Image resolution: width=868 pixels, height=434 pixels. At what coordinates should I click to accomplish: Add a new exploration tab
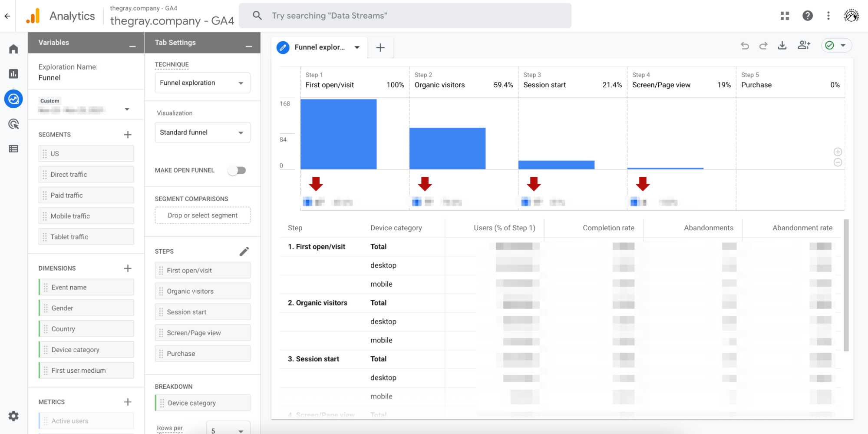click(380, 47)
